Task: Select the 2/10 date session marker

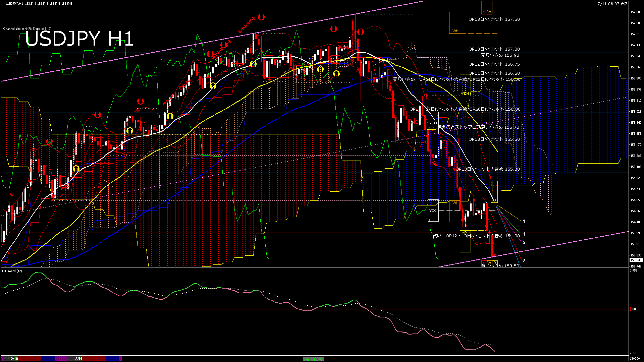Action: [14, 359]
